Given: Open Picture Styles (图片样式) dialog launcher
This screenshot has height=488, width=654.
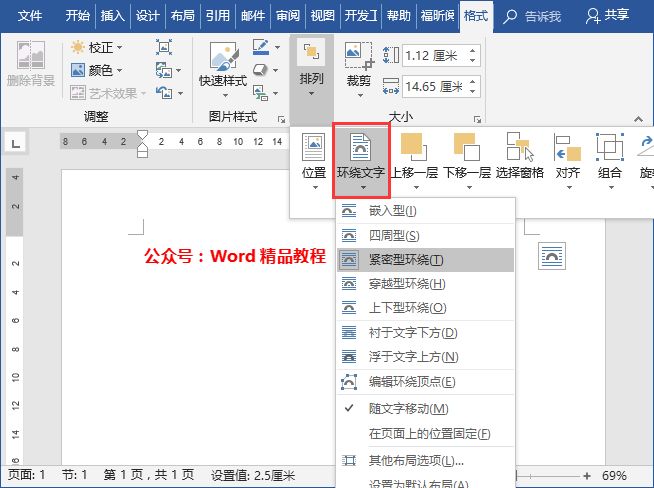Looking at the screenshot, I should pyautogui.click(x=282, y=120).
